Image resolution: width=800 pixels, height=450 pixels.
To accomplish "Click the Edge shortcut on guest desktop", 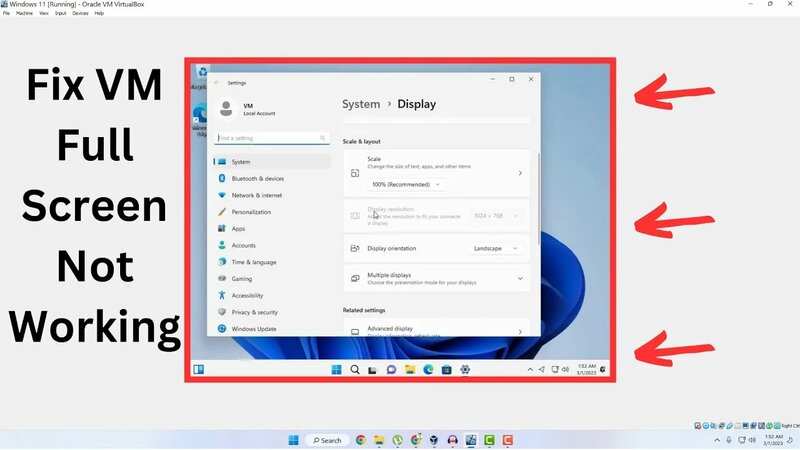I will pos(201,120).
